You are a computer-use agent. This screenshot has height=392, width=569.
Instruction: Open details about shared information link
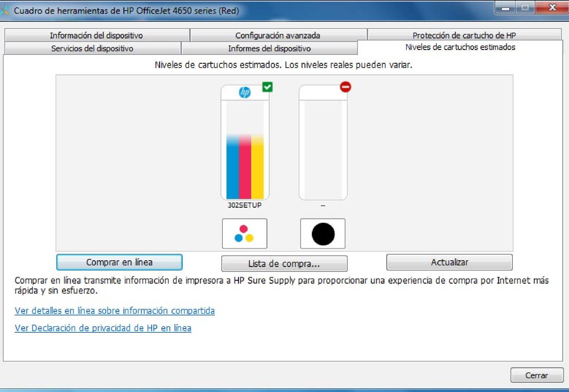click(x=114, y=310)
